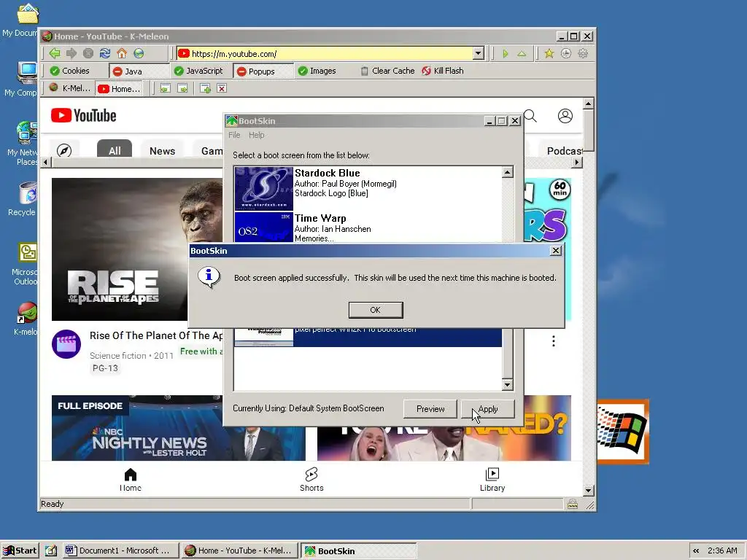The image size is (747, 560).
Task: Switch to previous tab using tab bar arrow icon
Action: (166, 88)
